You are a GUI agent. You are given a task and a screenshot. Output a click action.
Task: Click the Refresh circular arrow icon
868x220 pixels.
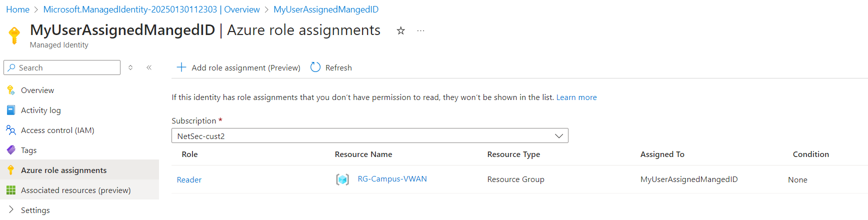pos(315,67)
